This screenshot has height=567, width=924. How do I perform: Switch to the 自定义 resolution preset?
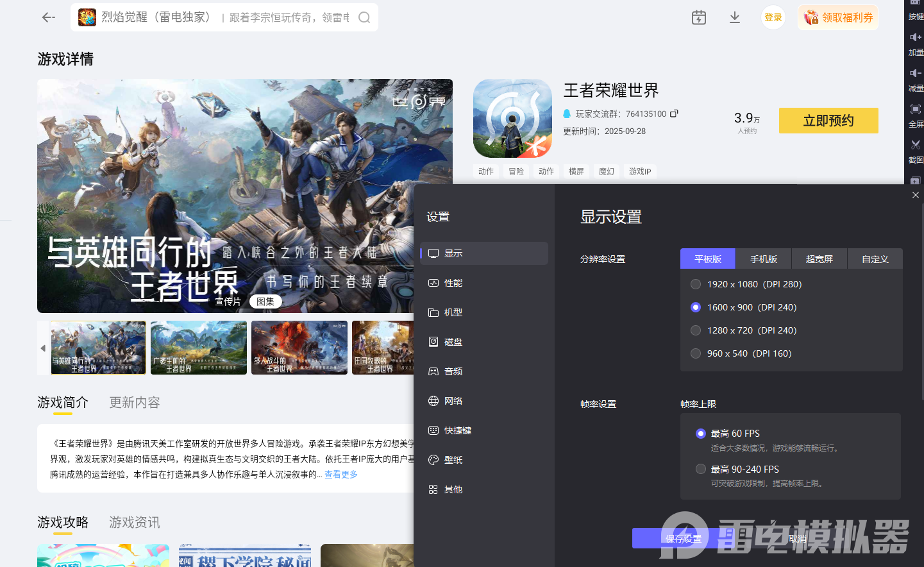pos(875,258)
